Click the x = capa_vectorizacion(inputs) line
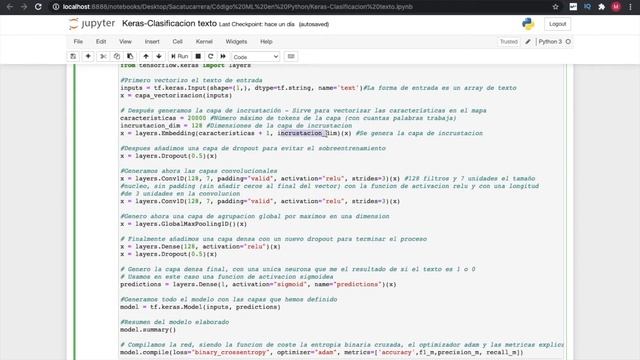 tap(176, 96)
